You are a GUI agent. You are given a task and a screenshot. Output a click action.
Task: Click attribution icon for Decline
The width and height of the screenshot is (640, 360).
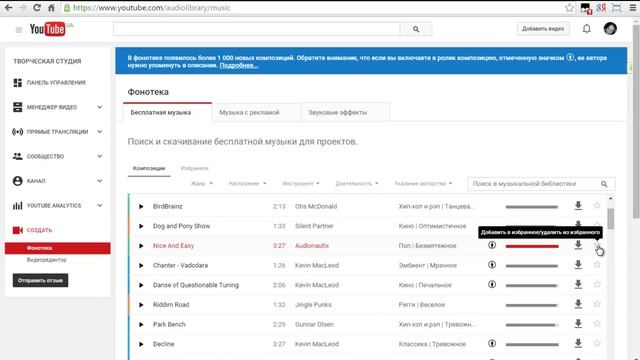492,344
